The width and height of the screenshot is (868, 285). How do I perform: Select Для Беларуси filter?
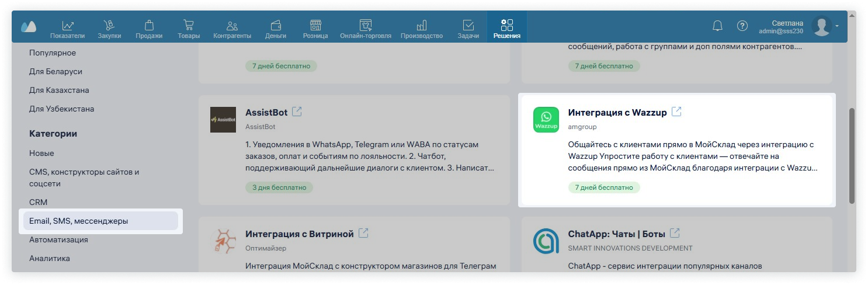pos(55,72)
